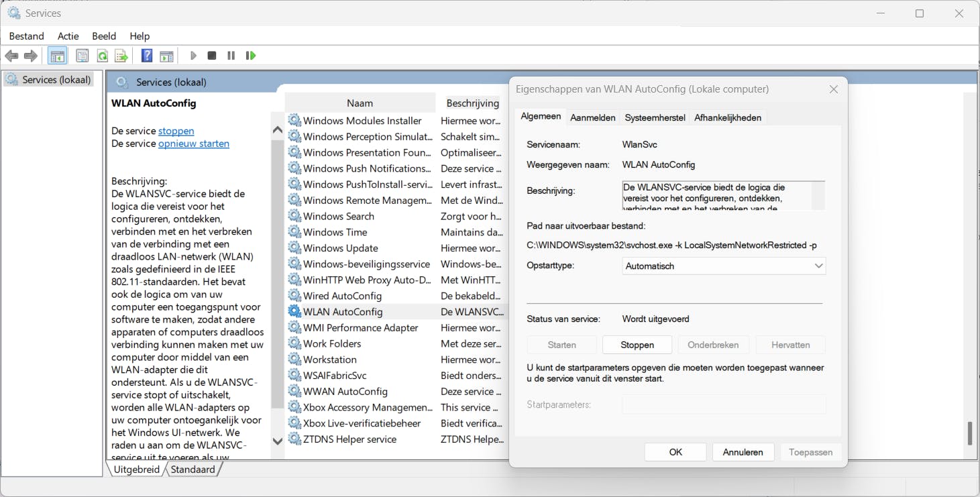
Task: Select the gear icon beside Wired AutoConfig
Action: pyautogui.click(x=294, y=296)
